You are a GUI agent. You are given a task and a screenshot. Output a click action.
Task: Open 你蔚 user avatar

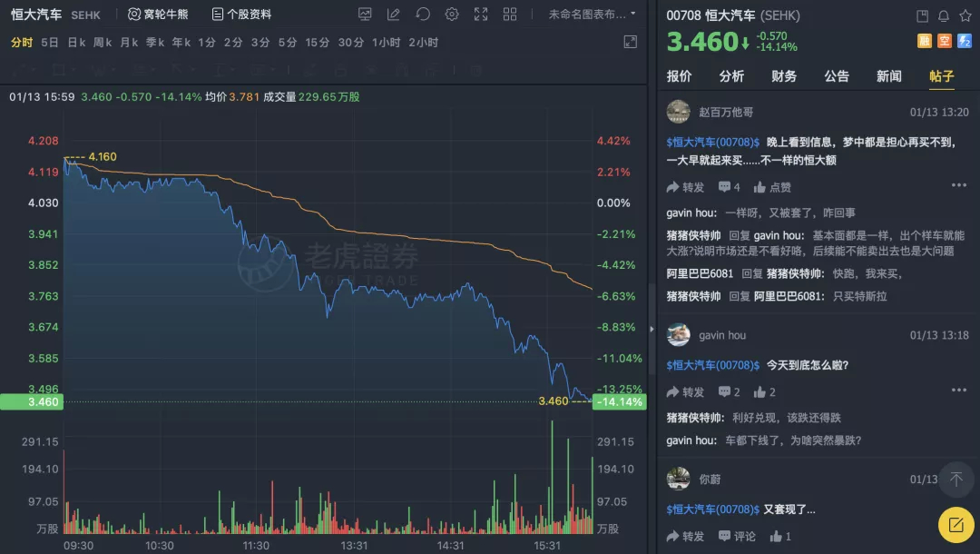[678, 479]
